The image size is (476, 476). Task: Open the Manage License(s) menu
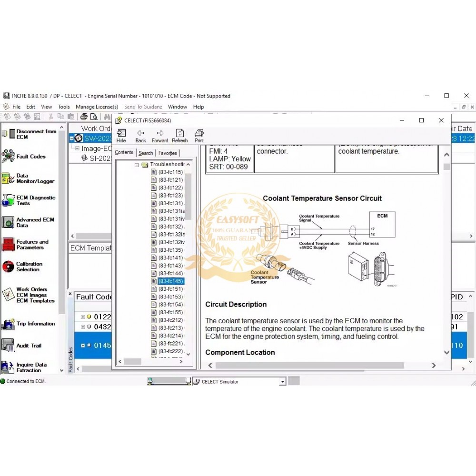[x=97, y=107]
